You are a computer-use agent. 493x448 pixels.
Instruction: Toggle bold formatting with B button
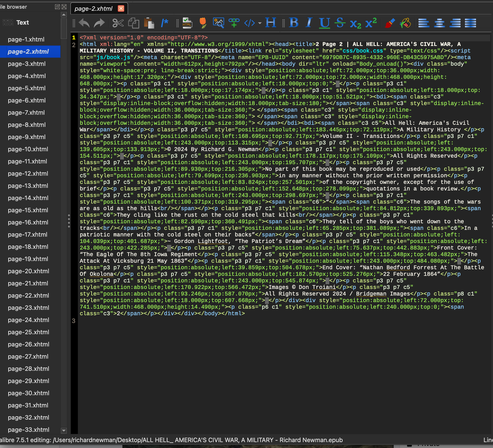tap(293, 23)
